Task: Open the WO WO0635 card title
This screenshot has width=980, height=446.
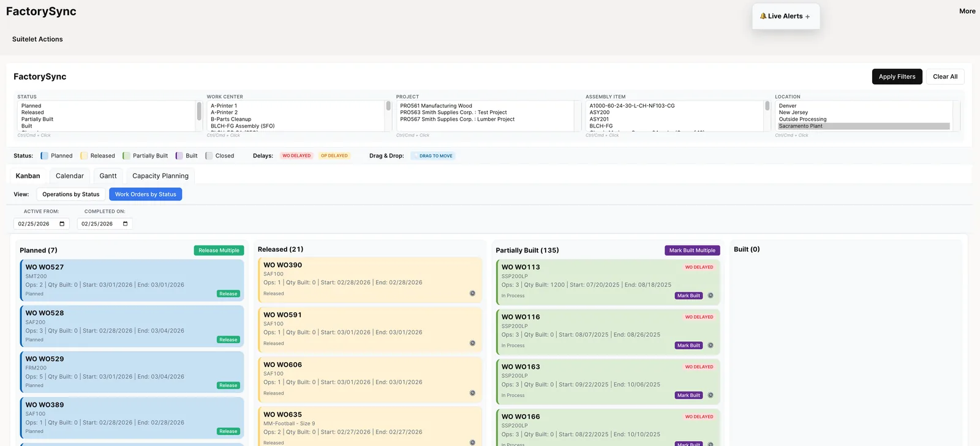Action: click(x=282, y=415)
